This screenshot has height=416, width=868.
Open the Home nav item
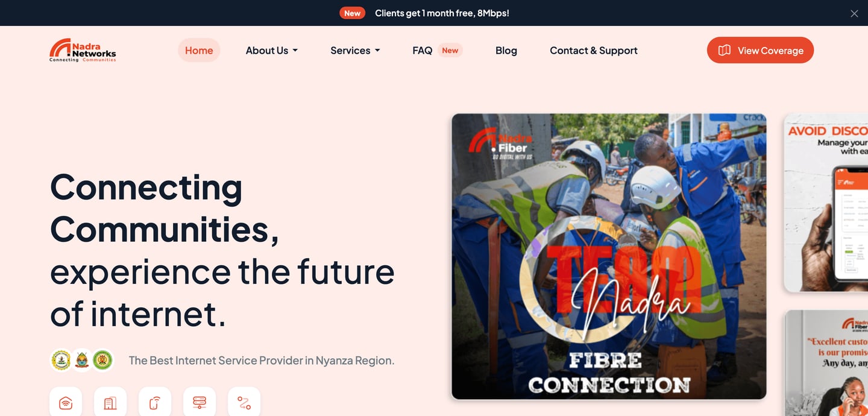tap(199, 51)
